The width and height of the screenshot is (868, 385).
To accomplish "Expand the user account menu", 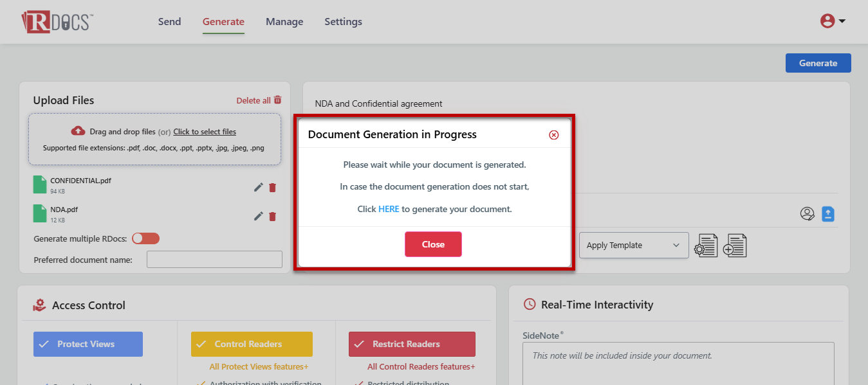I will (x=833, y=21).
